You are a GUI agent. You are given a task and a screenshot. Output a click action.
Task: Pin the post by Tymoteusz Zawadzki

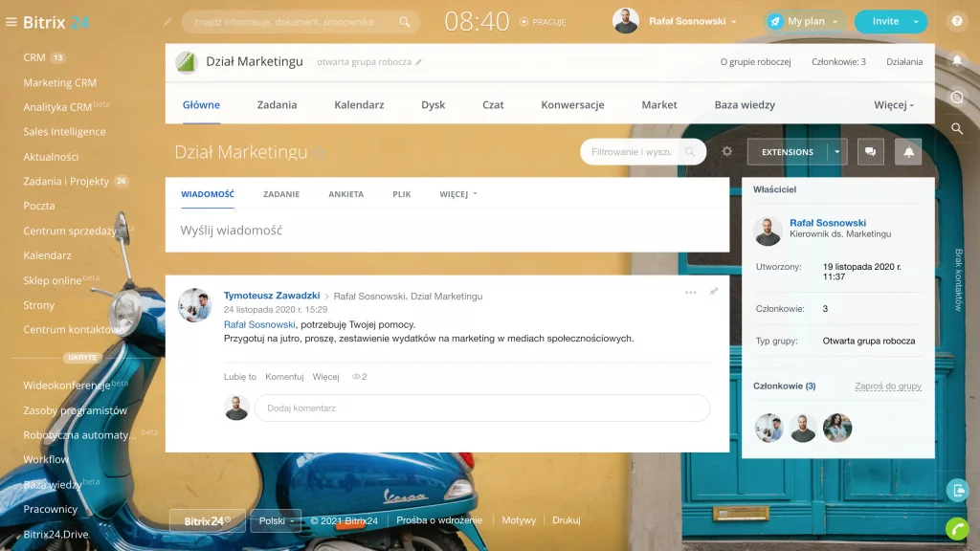(x=713, y=292)
